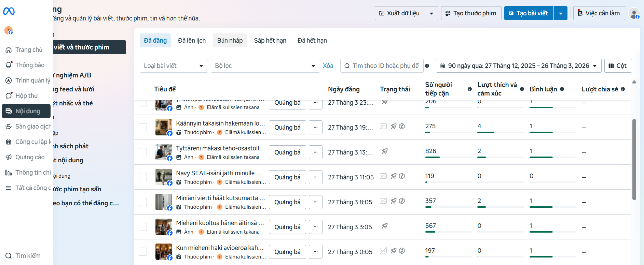Image resolution: width=644 pixels, height=265 pixels.
Task: Open Hộp thư inbox in sidebar
Action: [x=26, y=96]
